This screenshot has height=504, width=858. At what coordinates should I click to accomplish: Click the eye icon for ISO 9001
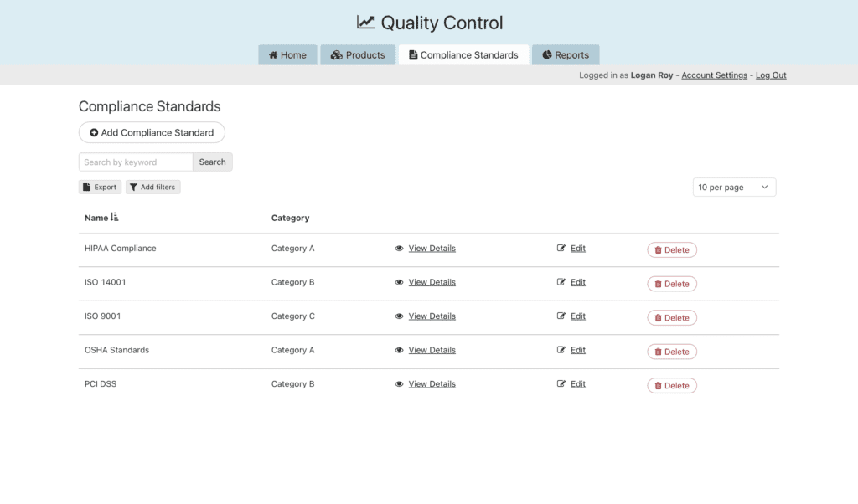coord(400,316)
